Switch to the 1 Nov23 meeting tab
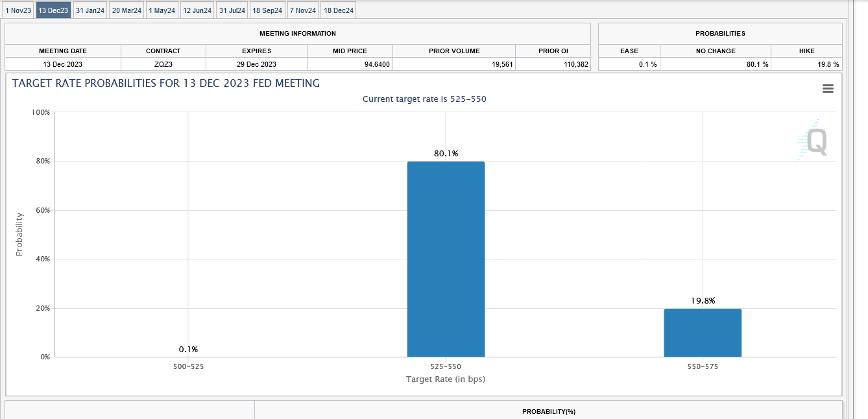The image size is (868, 419). point(18,10)
